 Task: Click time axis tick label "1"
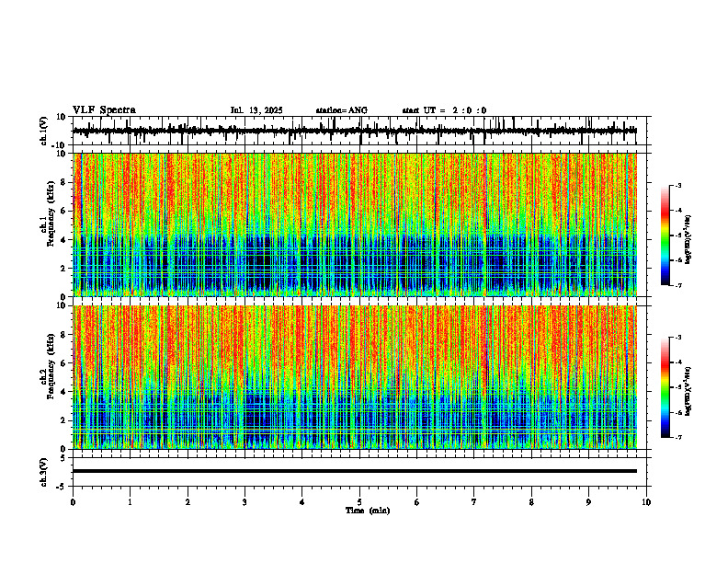click(130, 502)
